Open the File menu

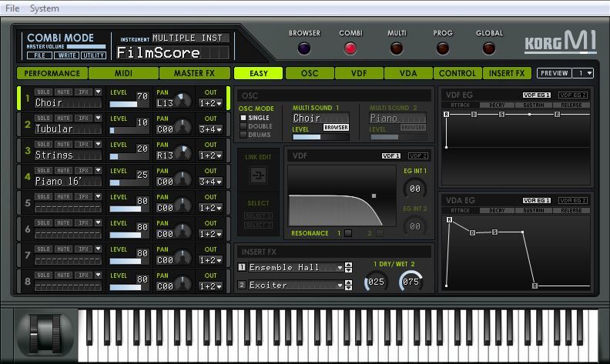[x=12, y=8]
